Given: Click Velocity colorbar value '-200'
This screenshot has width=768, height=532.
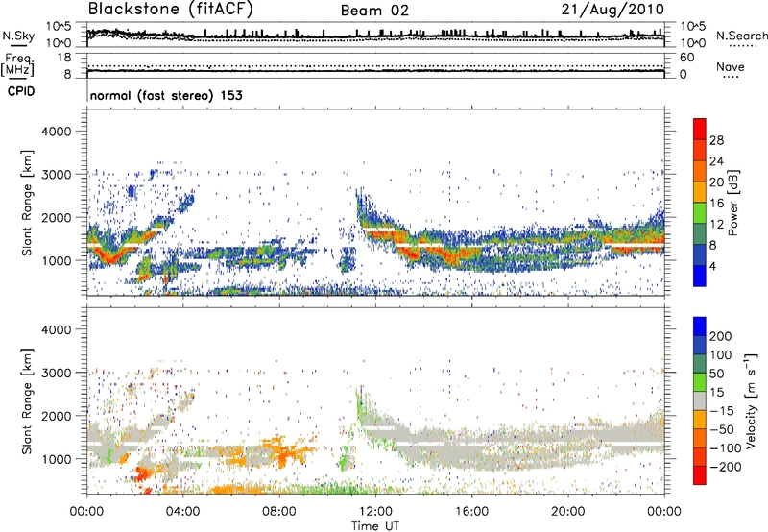Looking at the screenshot, I should click(725, 467).
